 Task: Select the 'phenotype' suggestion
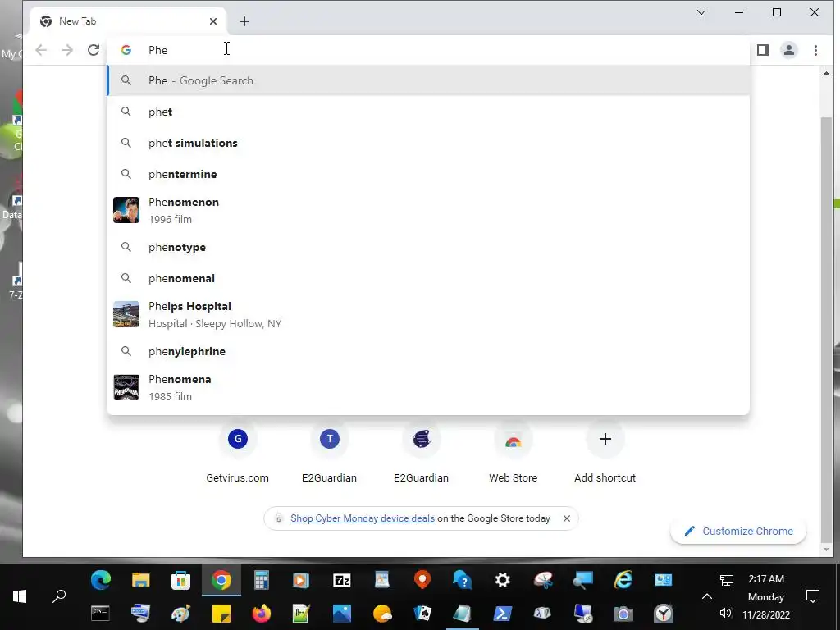point(428,247)
